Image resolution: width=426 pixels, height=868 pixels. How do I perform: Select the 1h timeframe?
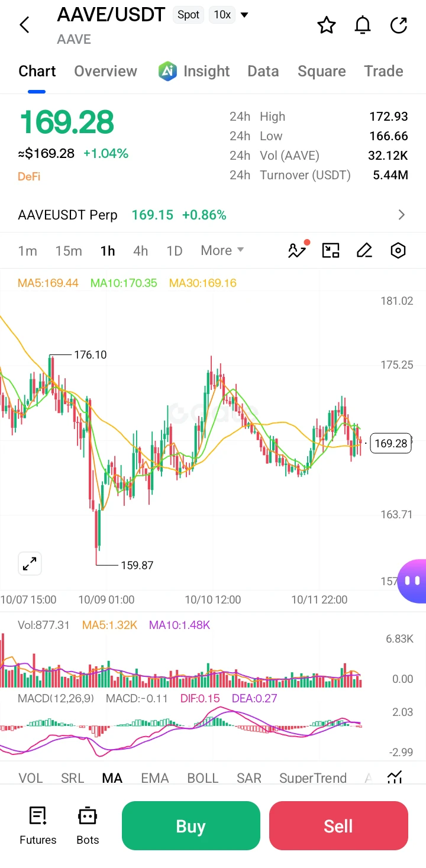click(x=108, y=251)
